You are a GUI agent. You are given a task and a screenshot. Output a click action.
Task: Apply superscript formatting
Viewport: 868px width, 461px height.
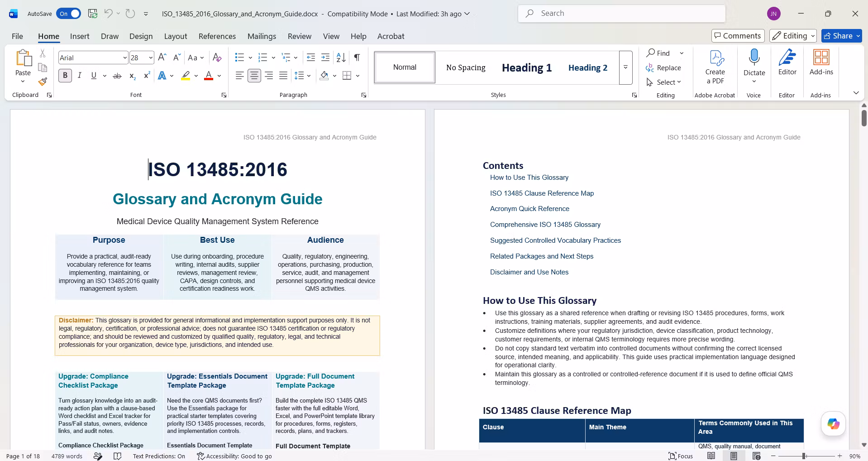pos(147,76)
